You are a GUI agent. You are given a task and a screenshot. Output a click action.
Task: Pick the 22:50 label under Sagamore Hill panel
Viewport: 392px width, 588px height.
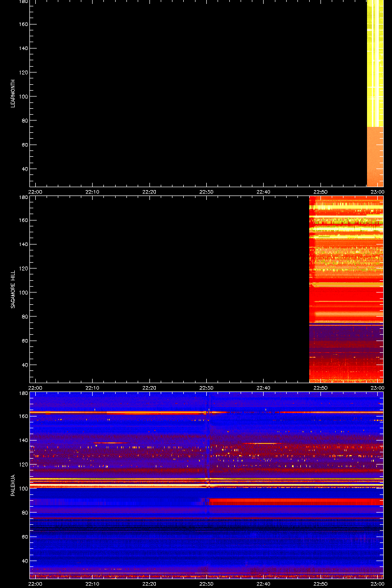click(320, 387)
